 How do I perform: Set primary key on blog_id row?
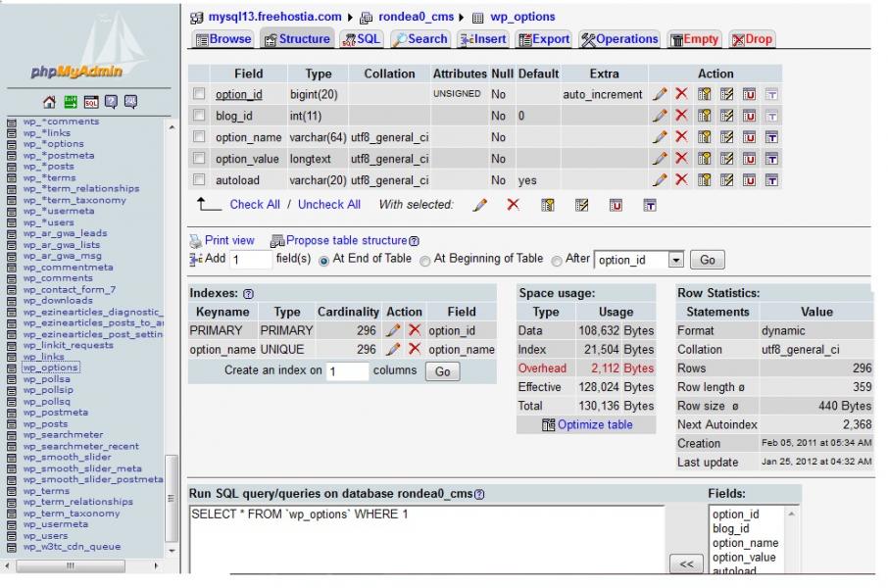pos(704,116)
